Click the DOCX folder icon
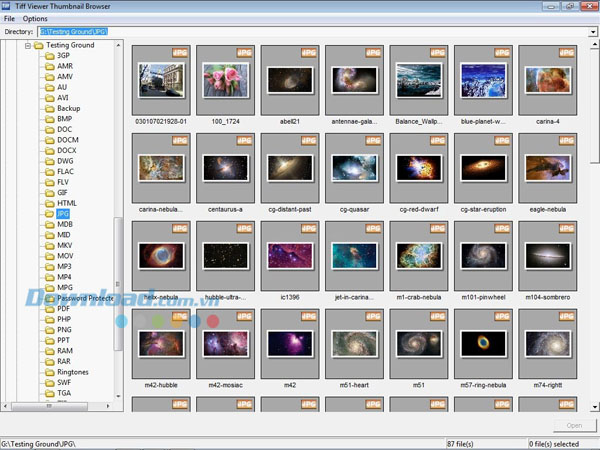600x450 pixels. pyautogui.click(x=48, y=150)
